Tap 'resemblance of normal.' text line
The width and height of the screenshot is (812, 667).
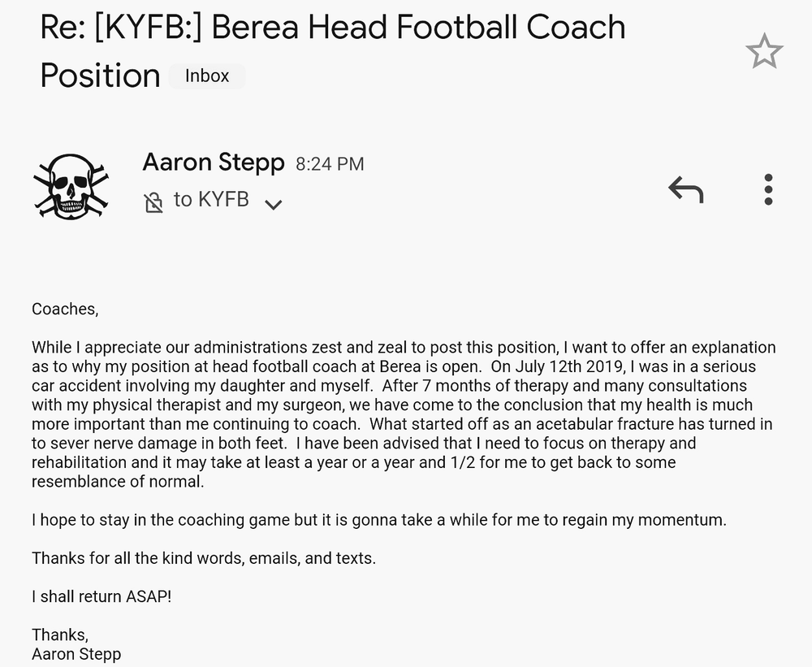click(118, 482)
